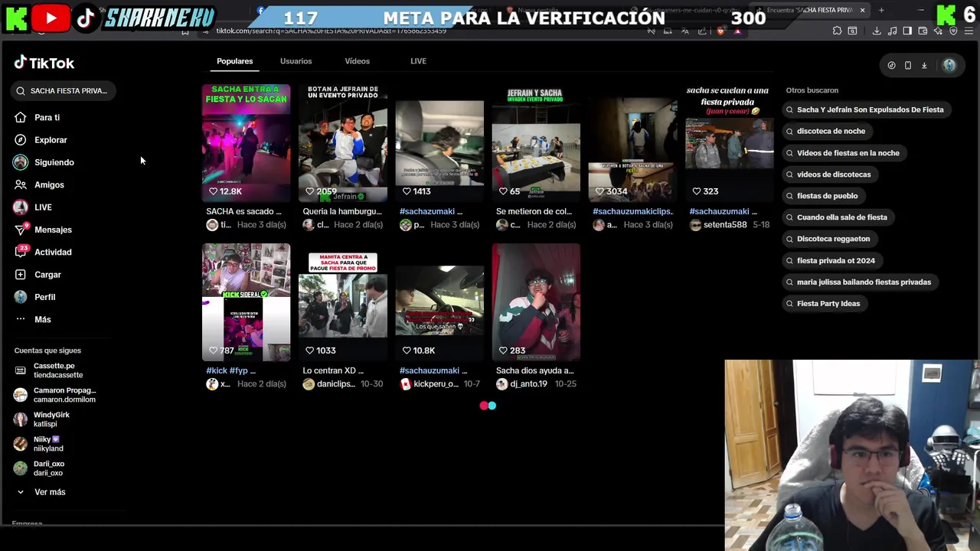Open video BOTAN A JEFRAIN DE UN EVENTO PRIVADO
The height and width of the screenshot is (551, 980).
tap(342, 143)
